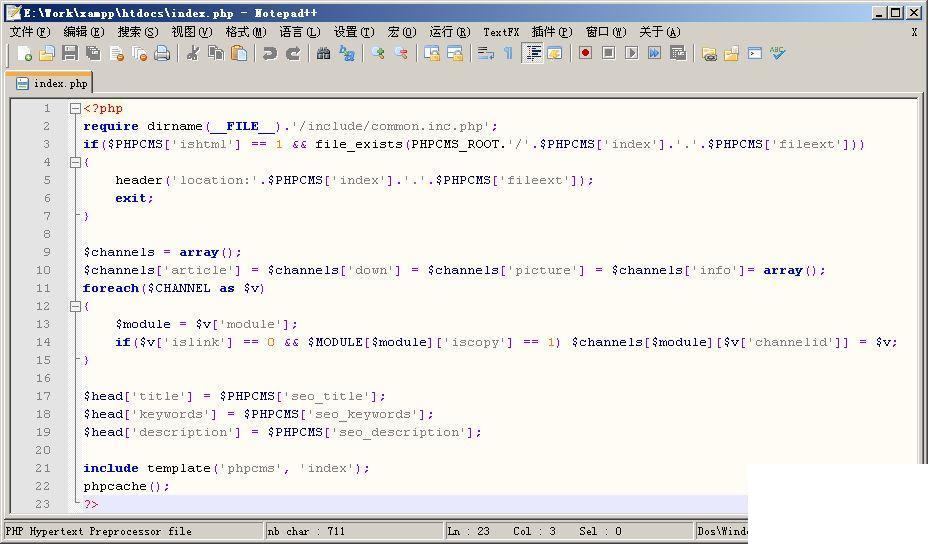Viewport: 928px width, 544px height.
Task: Select the index.php document tab
Action: 51,83
